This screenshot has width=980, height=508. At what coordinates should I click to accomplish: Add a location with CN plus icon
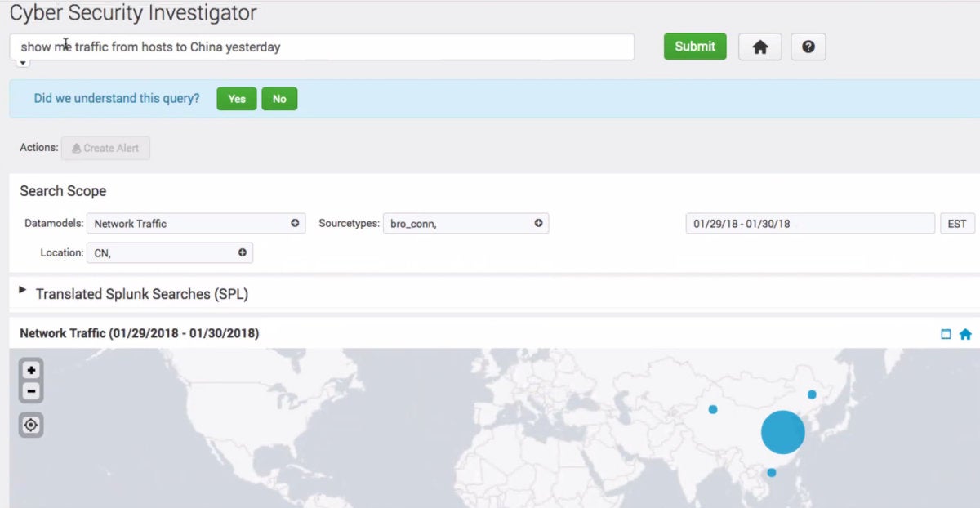pos(243,252)
